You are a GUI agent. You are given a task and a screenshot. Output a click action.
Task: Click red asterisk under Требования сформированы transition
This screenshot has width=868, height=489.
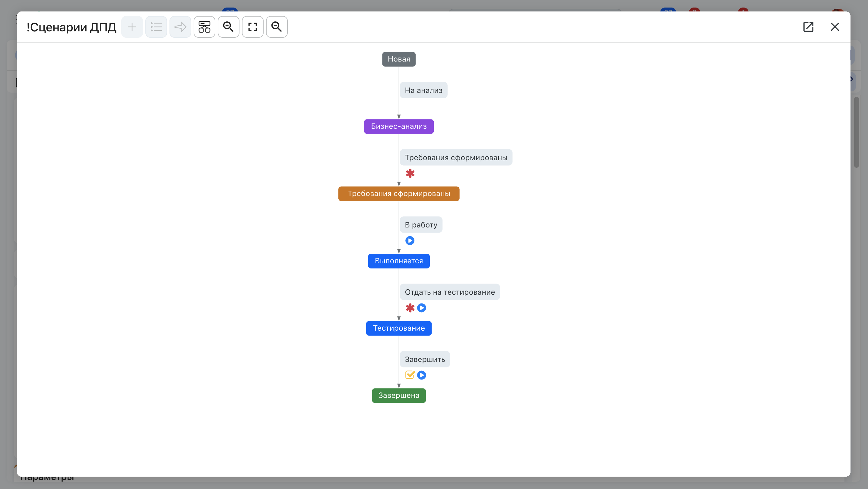click(x=410, y=173)
